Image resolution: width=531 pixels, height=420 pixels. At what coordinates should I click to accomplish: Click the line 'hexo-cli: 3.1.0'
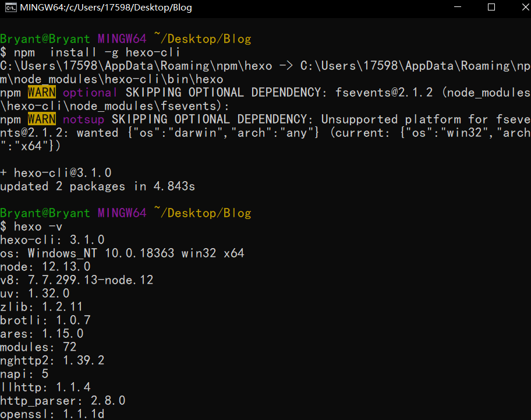pyautogui.click(x=52, y=240)
